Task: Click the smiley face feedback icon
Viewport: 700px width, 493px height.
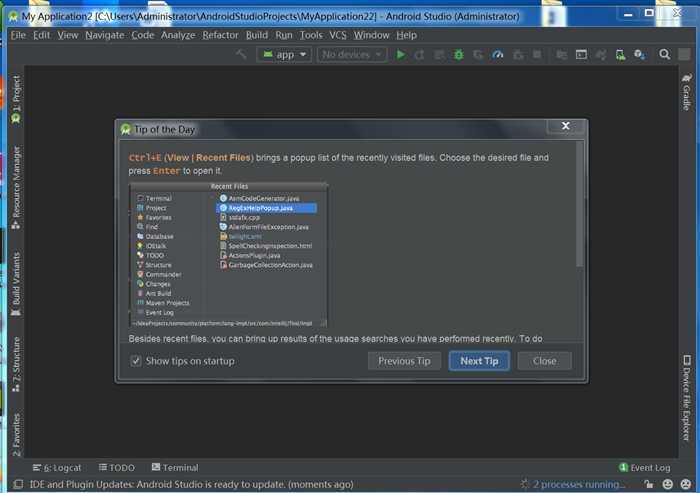Action: (x=667, y=484)
